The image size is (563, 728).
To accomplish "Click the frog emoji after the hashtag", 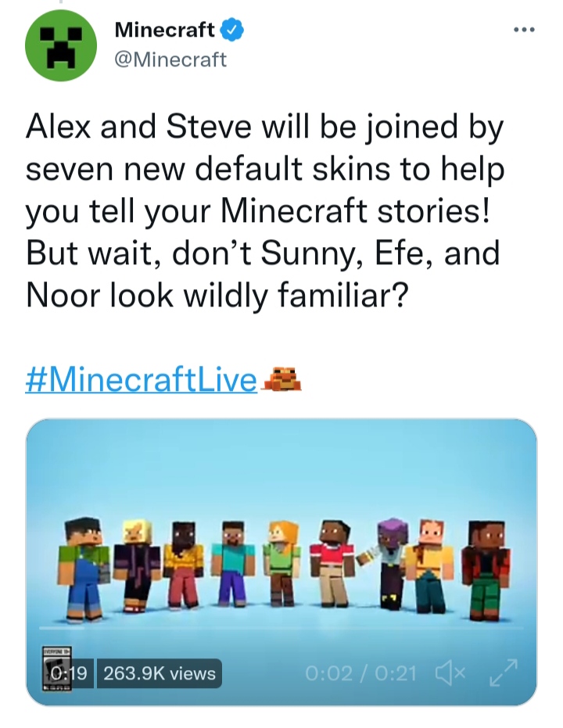I will point(281,380).
